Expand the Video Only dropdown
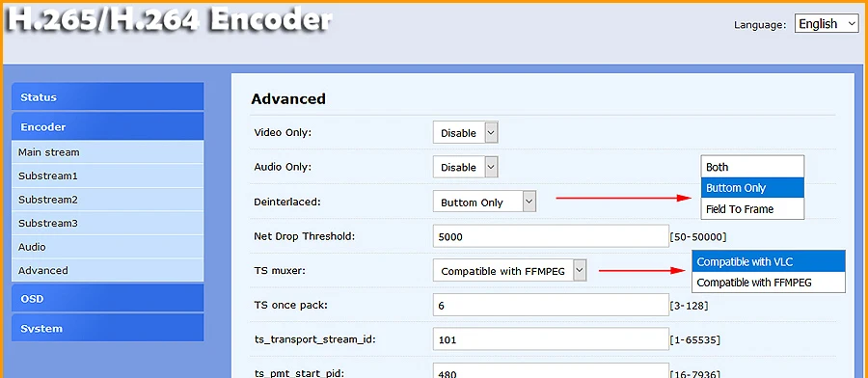The width and height of the screenshot is (868, 378). 466,133
